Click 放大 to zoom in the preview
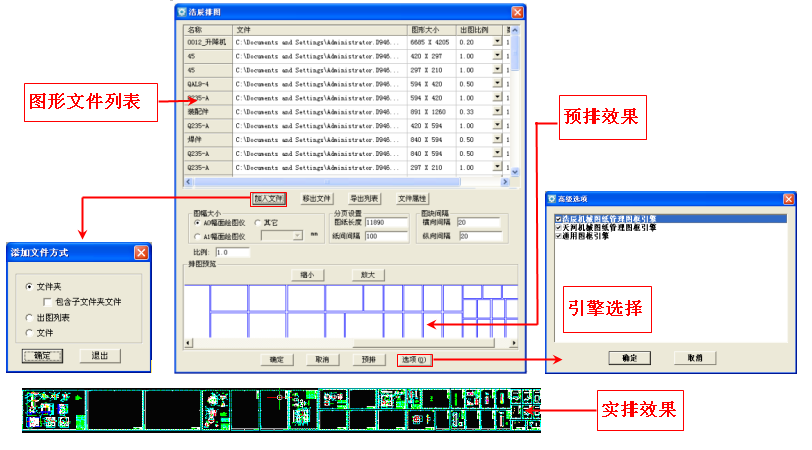The width and height of the screenshot is (812, 450). [368, 275]
